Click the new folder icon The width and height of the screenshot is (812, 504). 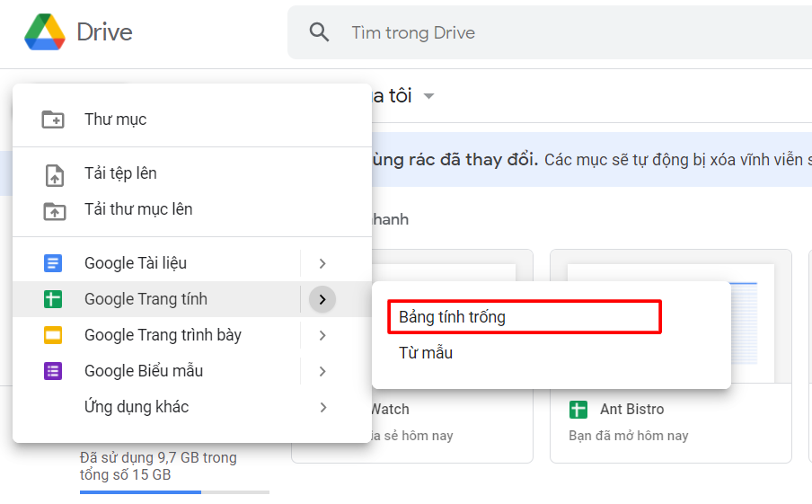(54, 119)
